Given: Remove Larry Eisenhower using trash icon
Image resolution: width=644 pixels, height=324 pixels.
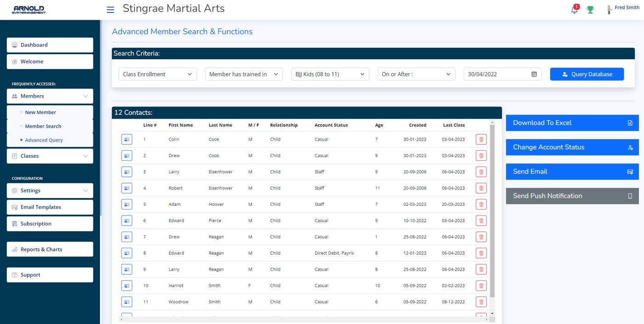Looking at the screenshot, I should pyautogui.click(x=481, y=172).
